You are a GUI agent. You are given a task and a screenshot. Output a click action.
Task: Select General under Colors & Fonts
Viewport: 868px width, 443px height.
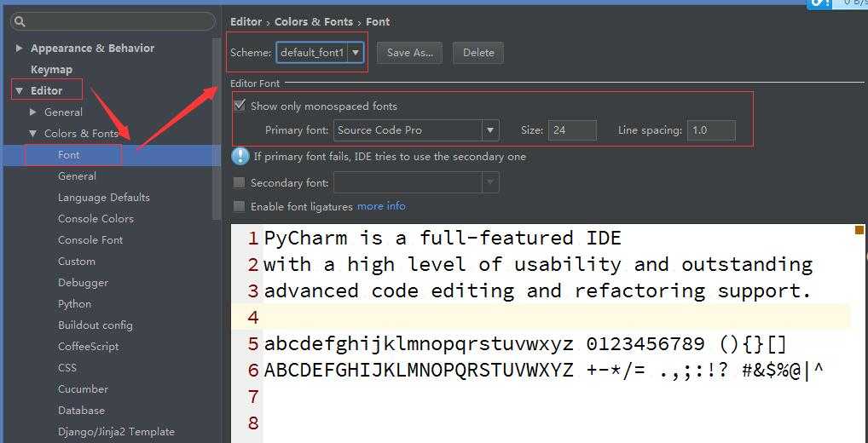click(x=77, y=175)
